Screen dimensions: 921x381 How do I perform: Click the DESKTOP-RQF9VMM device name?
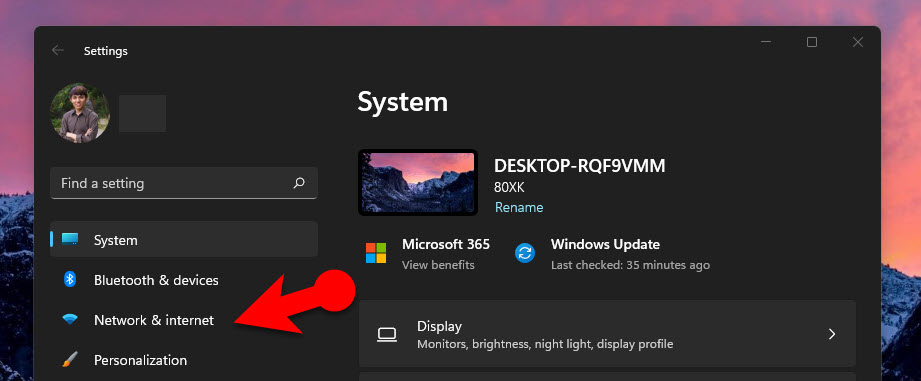579,166
